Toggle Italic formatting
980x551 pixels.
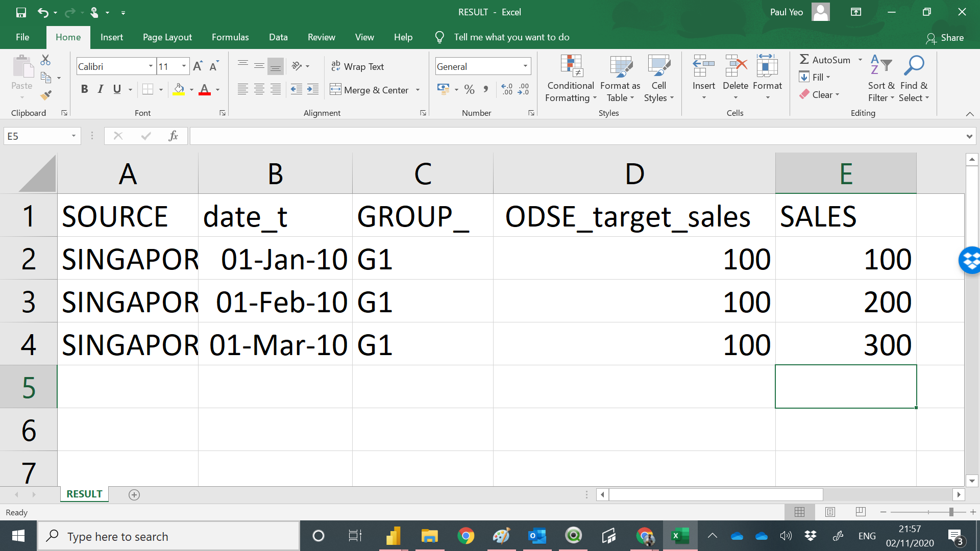[101, 89]
